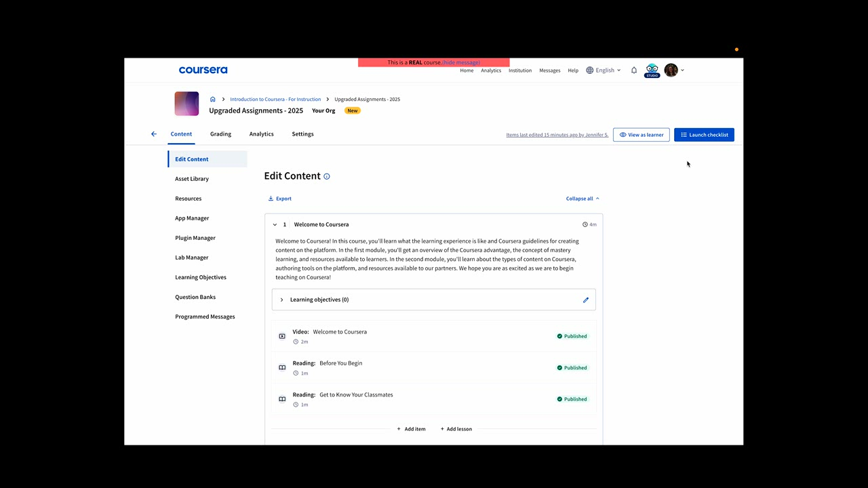This screenshot has width=868, height=488.
Task: Open the notifications bell
Action: coord(634,70)
